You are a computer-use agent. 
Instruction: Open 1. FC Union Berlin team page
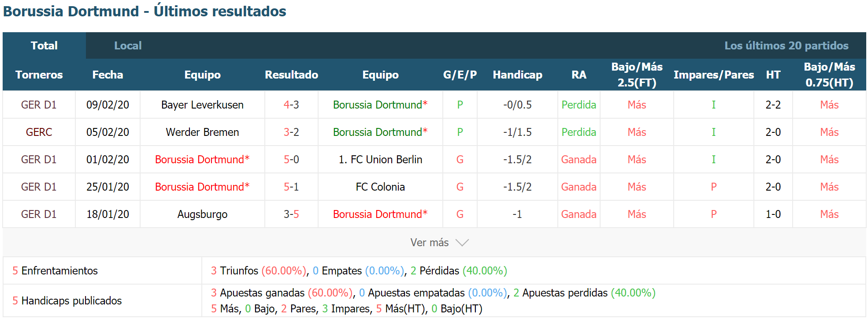pyautogui.click(x=380, y=159)
